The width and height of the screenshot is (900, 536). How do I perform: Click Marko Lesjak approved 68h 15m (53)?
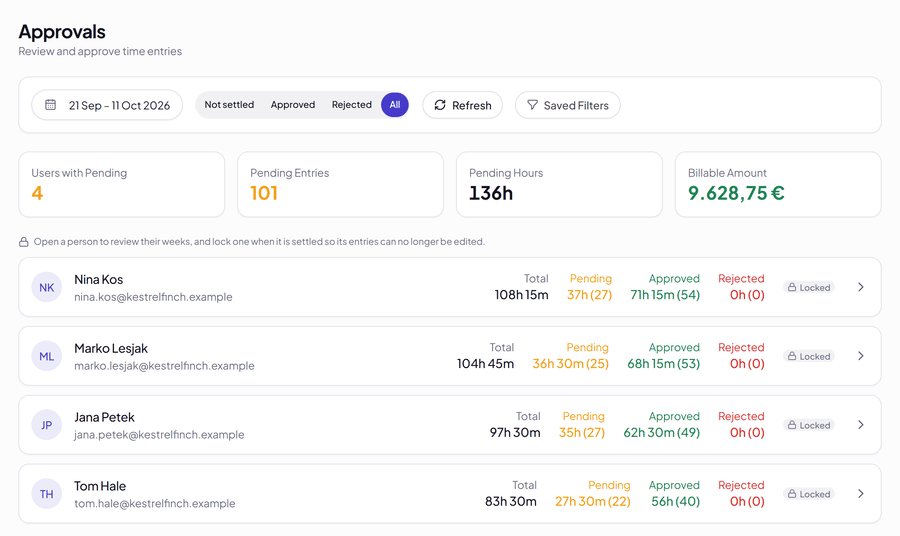[x=664, y=364]
